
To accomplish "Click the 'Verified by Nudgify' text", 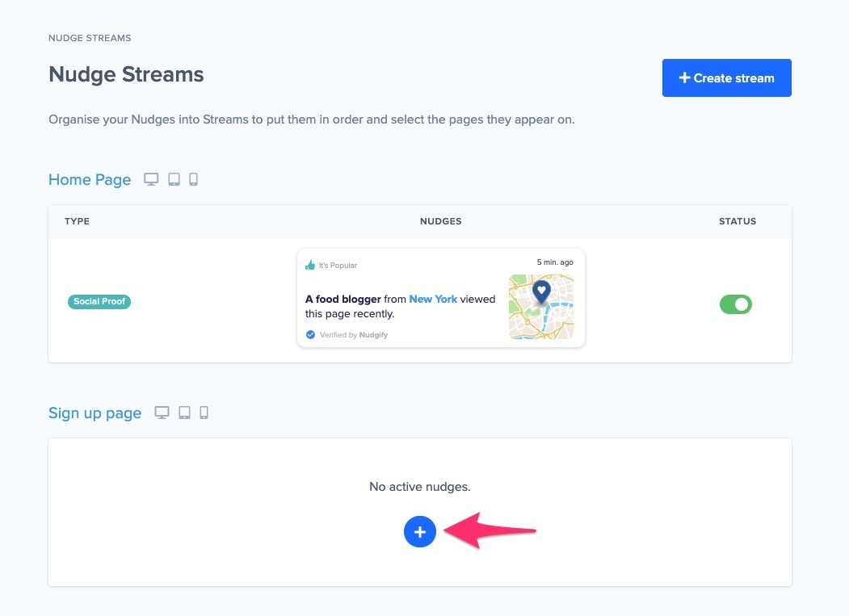I will 354,335.
